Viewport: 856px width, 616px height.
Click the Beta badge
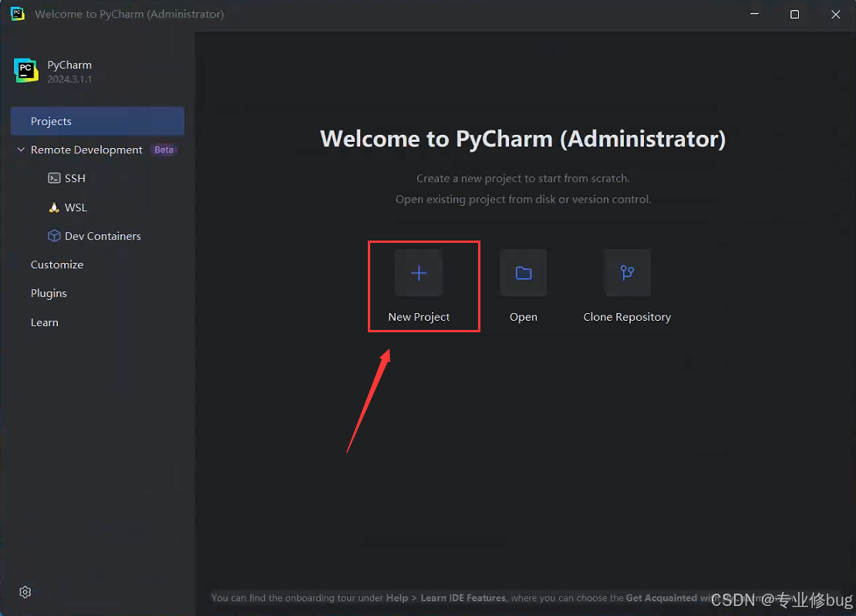[x=163, y=150]
